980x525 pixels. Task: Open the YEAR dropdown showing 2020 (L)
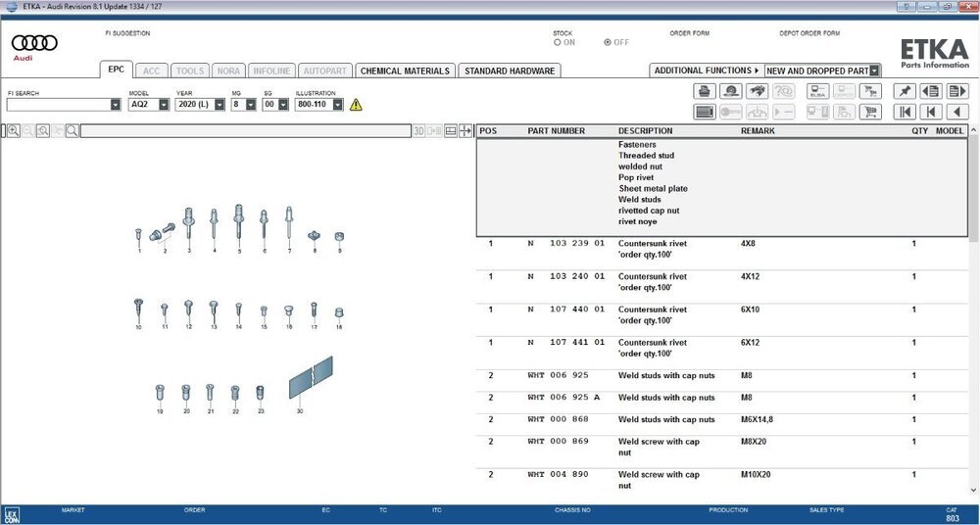click(220, 105)
